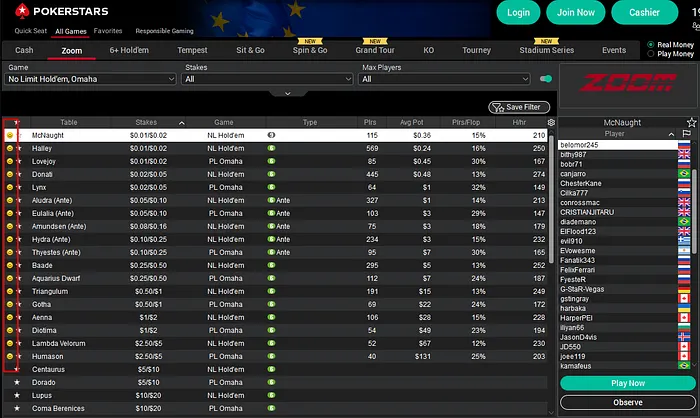Click the Play Now button
This screenshot has height=418, width=700.
pyautogui.click(x=628, y=383)
